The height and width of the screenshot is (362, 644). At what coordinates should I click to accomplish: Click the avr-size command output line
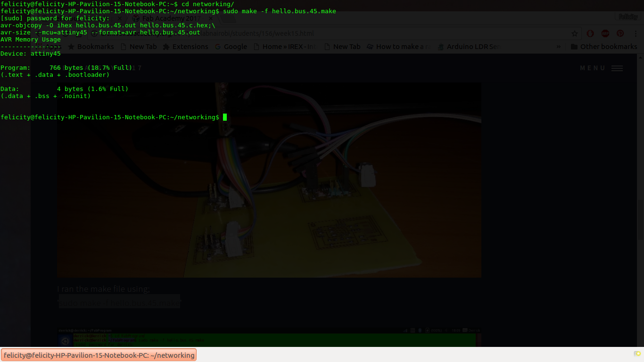pyautogui.click(x=100, y=33)
